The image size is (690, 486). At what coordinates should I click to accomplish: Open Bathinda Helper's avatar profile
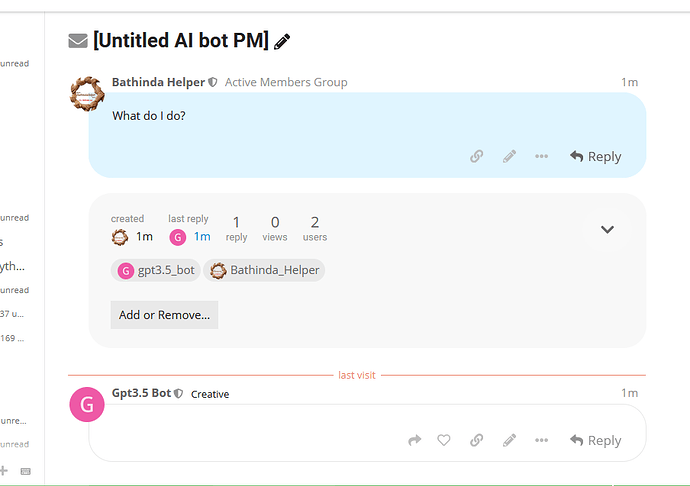coord(87,94)
